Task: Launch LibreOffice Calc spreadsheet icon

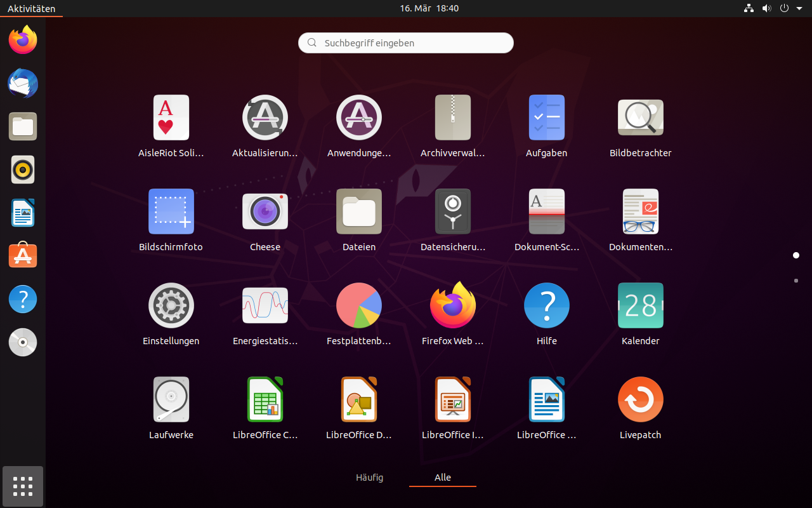Action: (x=265, y=400)
